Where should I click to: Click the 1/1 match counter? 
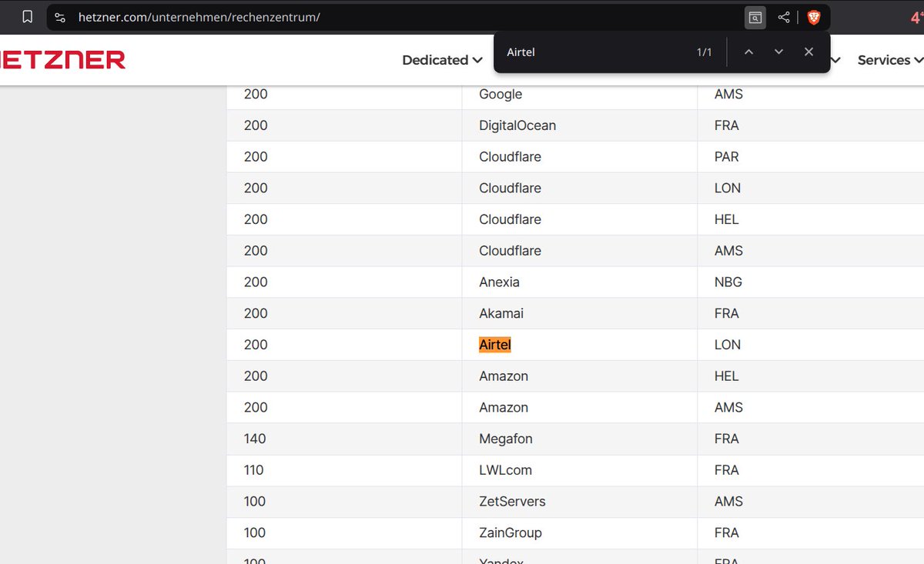[x=705, y=52]
